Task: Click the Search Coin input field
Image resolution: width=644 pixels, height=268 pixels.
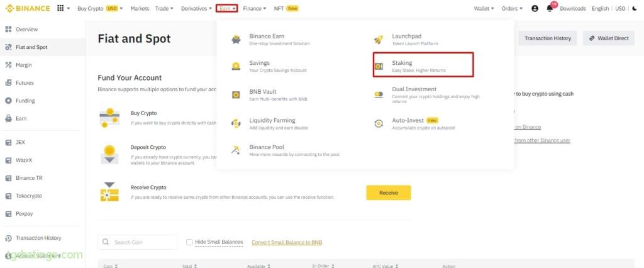Action: (138, 242)
